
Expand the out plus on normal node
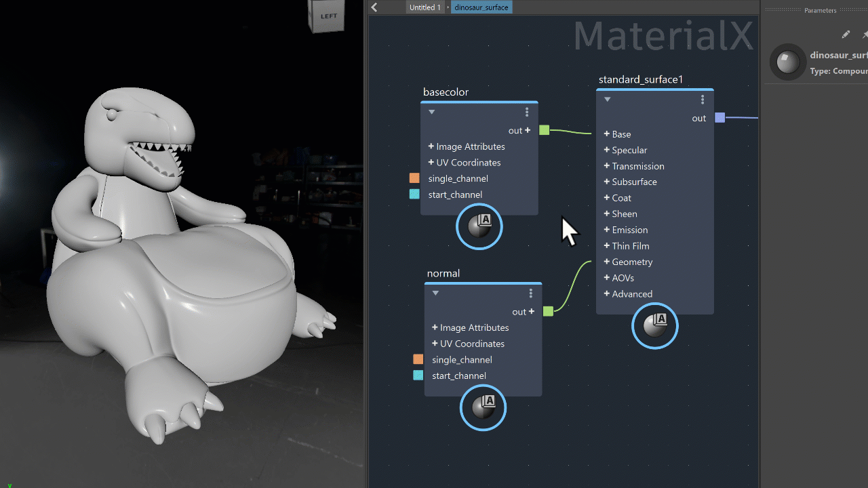(532, 312)
